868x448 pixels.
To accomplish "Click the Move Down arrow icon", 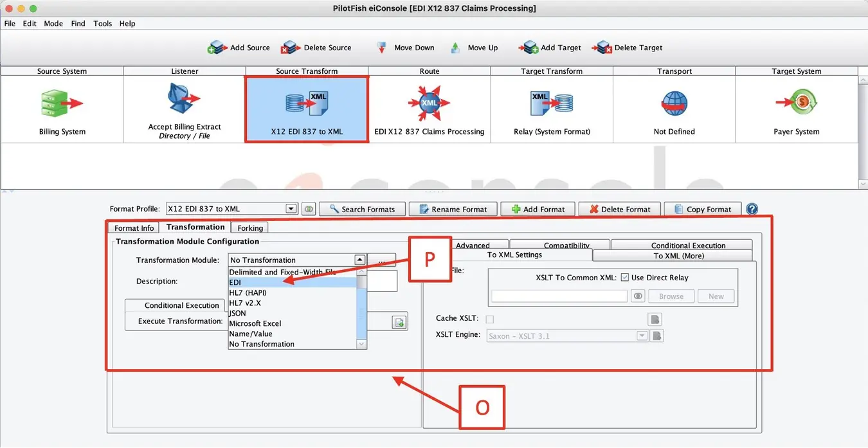I will [382, 48].
